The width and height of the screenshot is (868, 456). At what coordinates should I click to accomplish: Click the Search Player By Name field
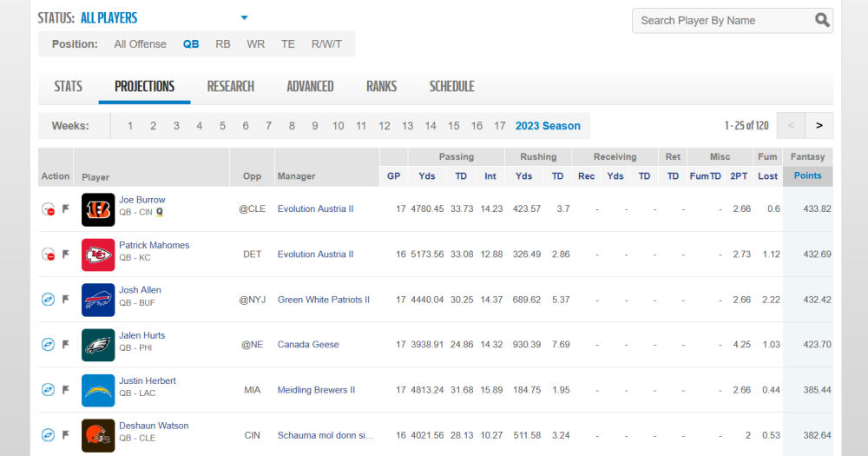[720, 21]
